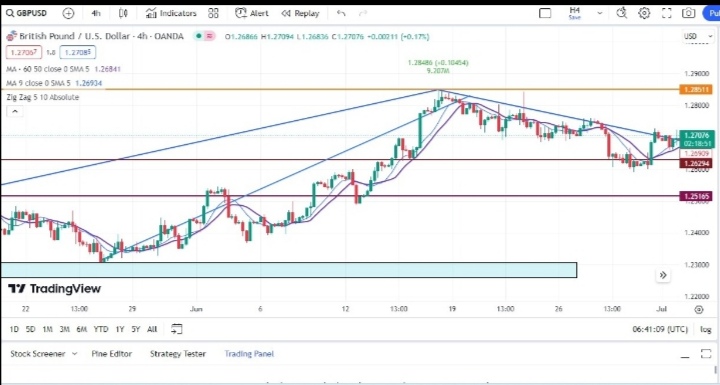Click the undo arrow icon

point(341,13)
